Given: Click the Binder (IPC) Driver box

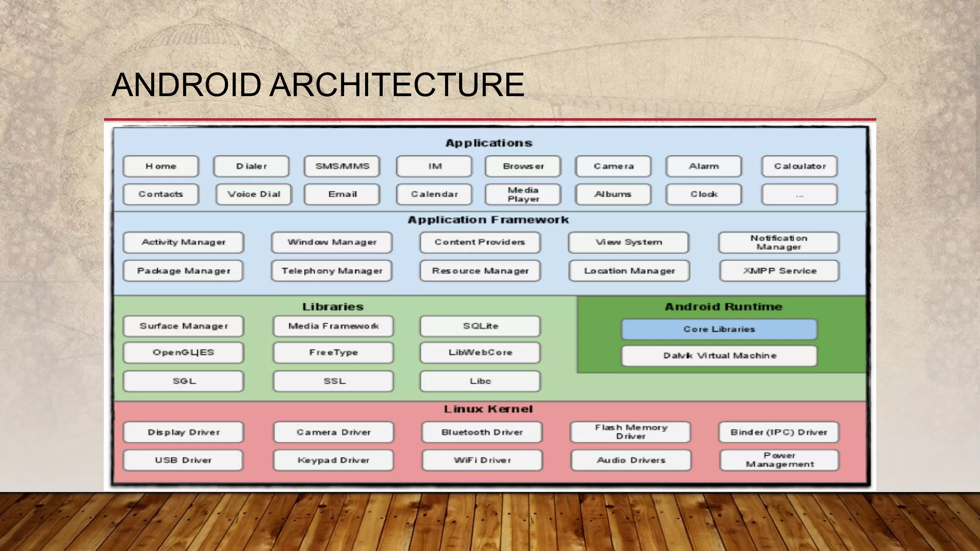Looking at the screenshot, I should coord(779,432).
